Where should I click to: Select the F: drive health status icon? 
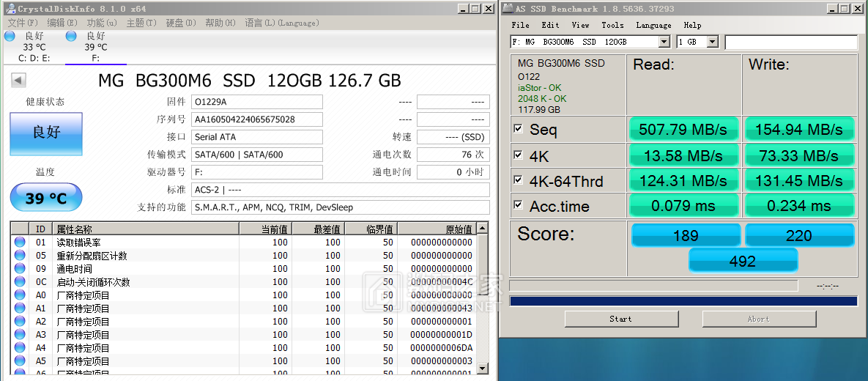click(x=71, y=37)
